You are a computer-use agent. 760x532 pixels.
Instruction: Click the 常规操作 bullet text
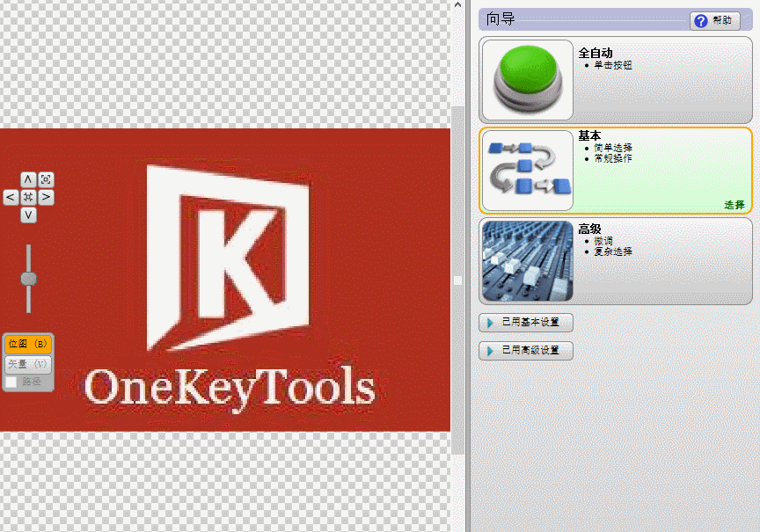[x=613, y=158]
